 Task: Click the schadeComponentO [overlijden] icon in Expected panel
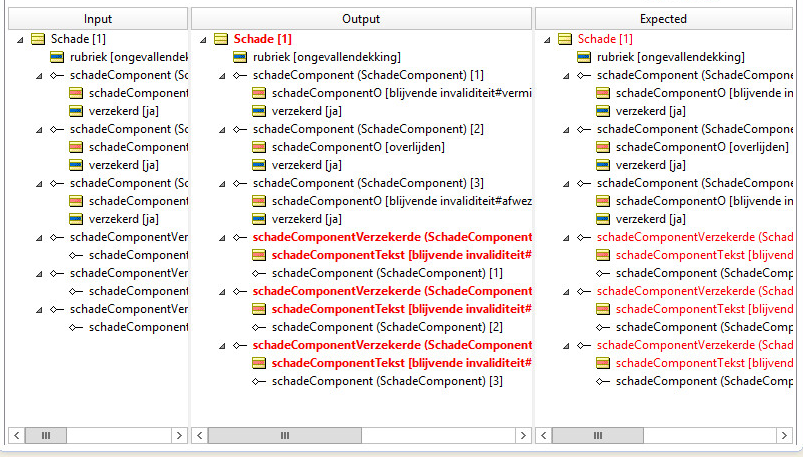tap(604, 147)
